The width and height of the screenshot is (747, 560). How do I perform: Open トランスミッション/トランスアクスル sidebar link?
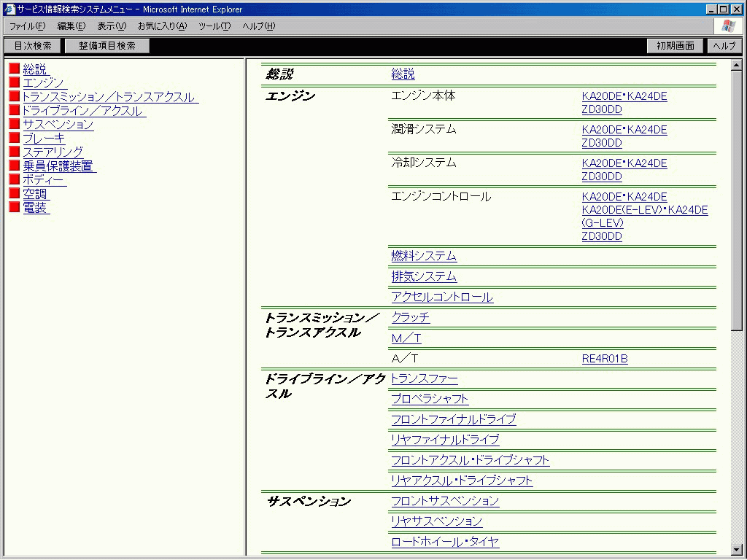pyautogui.click(x=109, y=97)
